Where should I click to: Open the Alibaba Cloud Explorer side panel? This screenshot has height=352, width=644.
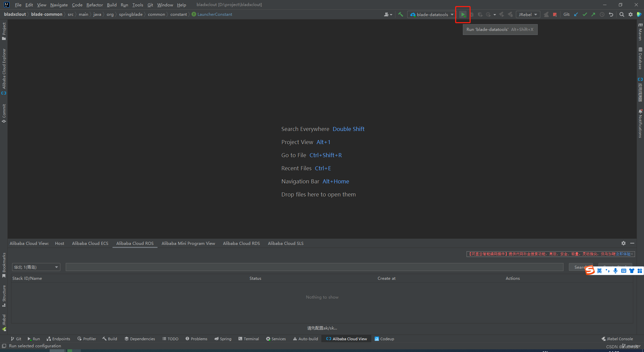pos(4,72)
